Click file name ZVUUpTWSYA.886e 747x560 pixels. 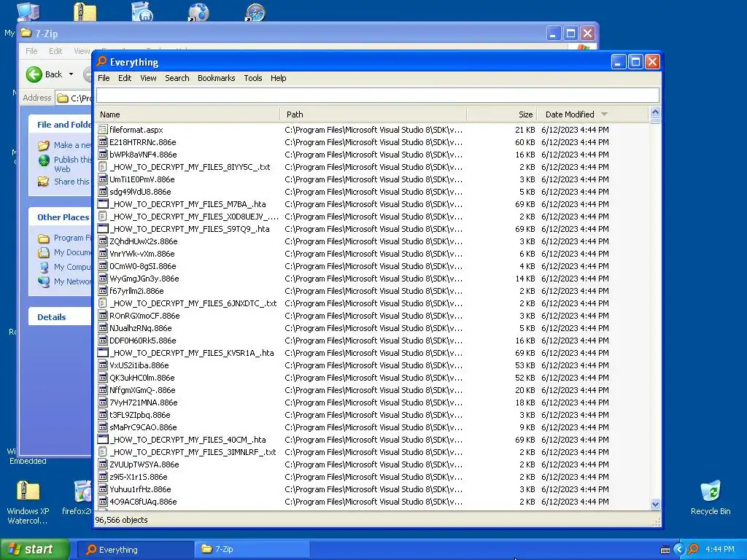(x=144, y=464)
